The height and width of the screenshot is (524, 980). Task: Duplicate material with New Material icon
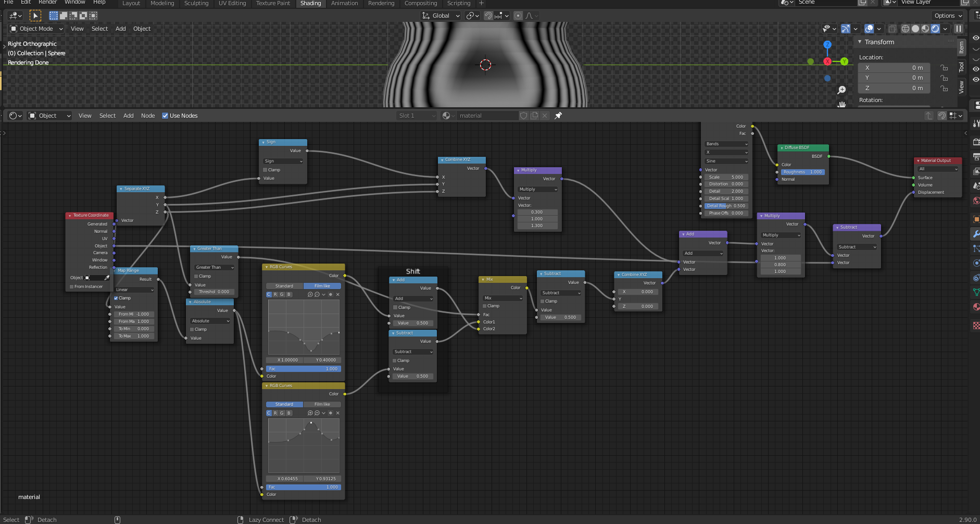(534, 116)
